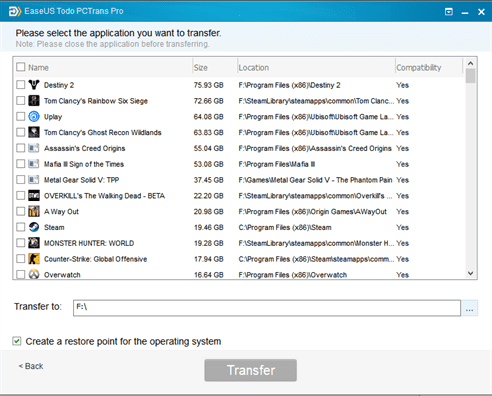Image resolution: width=492 pixels, height=396 pixels.
Task: Click F:\Program Files (x86)\Destiny 2 location
Action: pyautogui.click(x=289, y=85)
